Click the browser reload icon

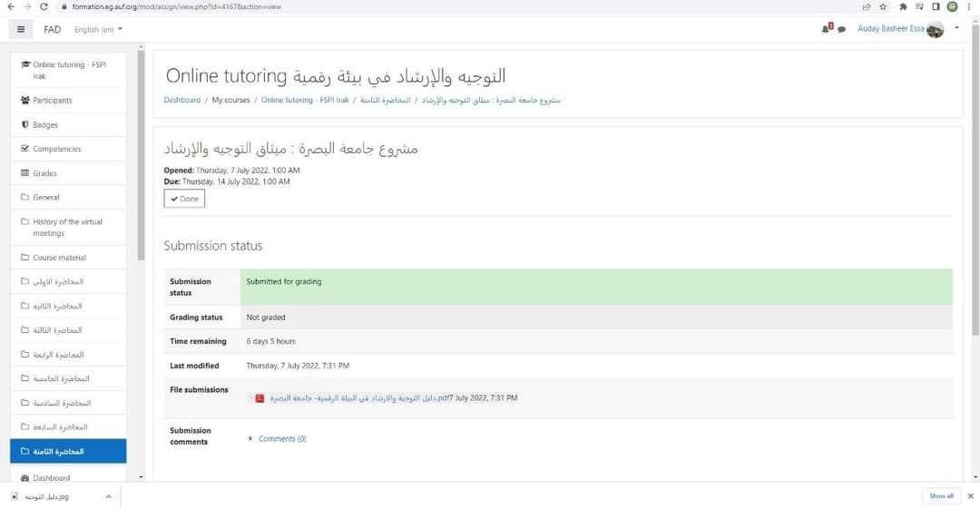pyautogui.click(x=44, y=6)
